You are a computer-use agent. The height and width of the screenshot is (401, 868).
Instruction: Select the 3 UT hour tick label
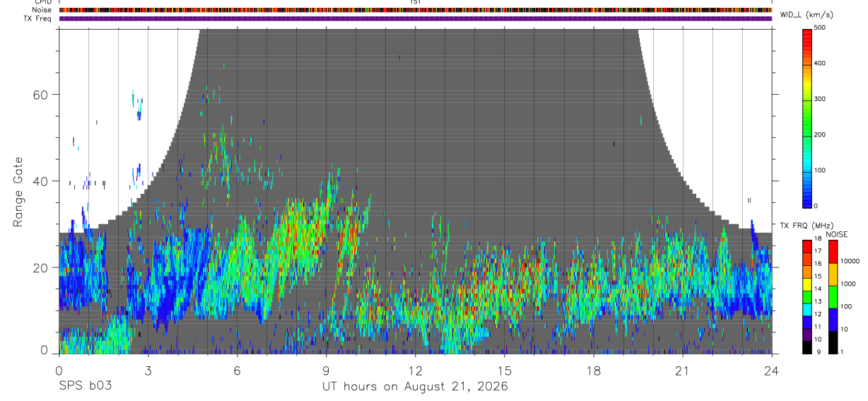[x=148, y=370]
